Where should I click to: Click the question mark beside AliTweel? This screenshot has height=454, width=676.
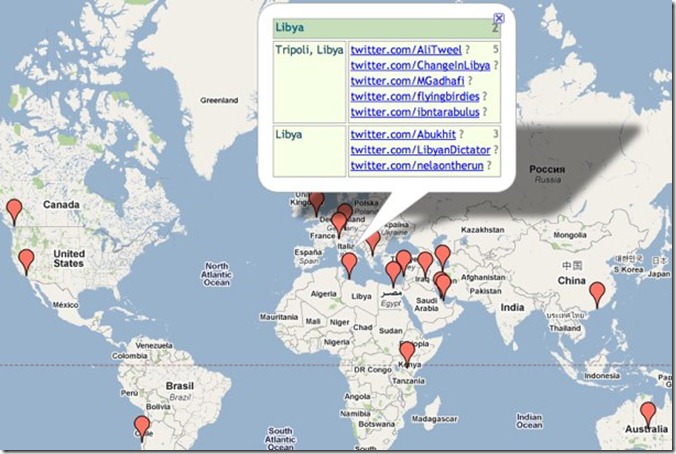click(468, 50)
